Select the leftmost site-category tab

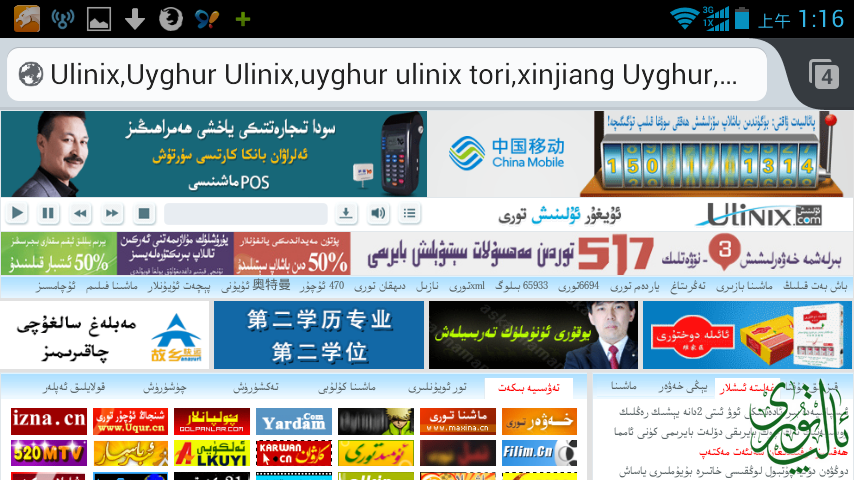click(x=74, y=388)
